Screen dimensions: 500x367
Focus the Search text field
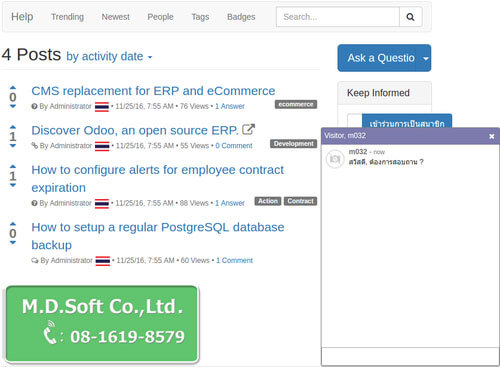click(x=338, y=17)
